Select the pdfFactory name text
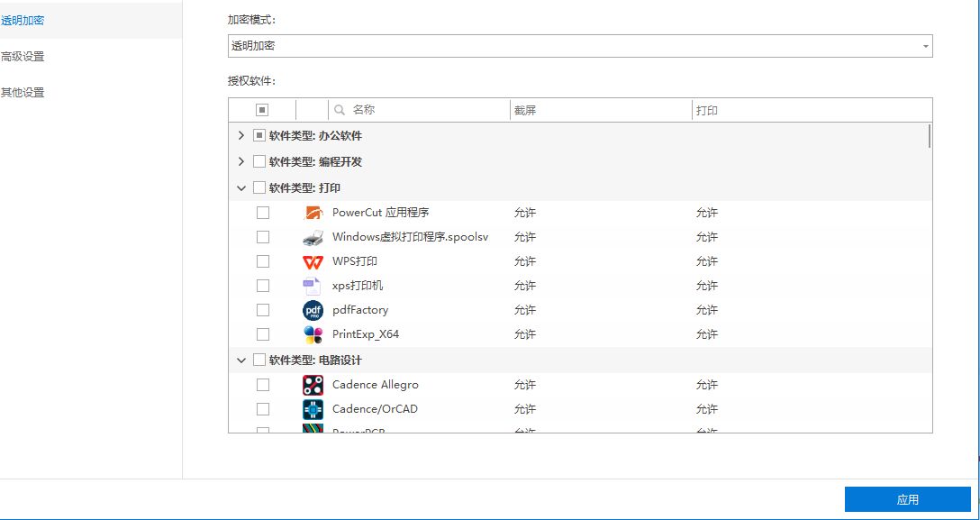The image size is (980, 520). pos(360,310)
